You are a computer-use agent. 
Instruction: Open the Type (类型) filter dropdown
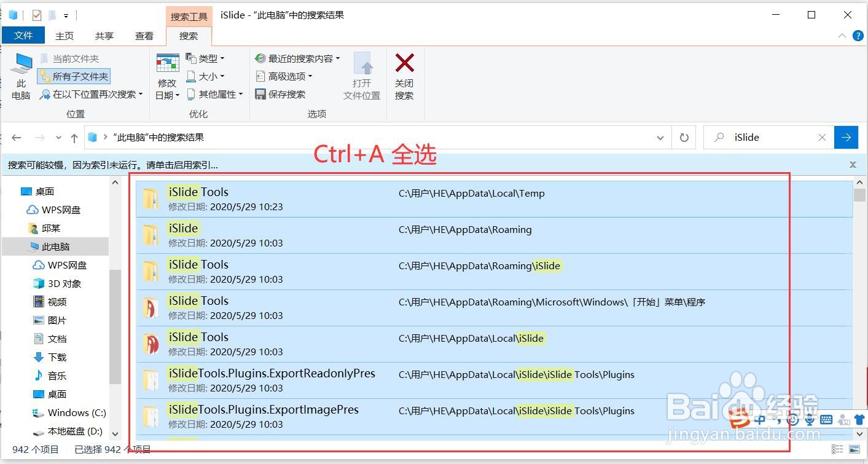pyautogui.click(x=205, y=59)
